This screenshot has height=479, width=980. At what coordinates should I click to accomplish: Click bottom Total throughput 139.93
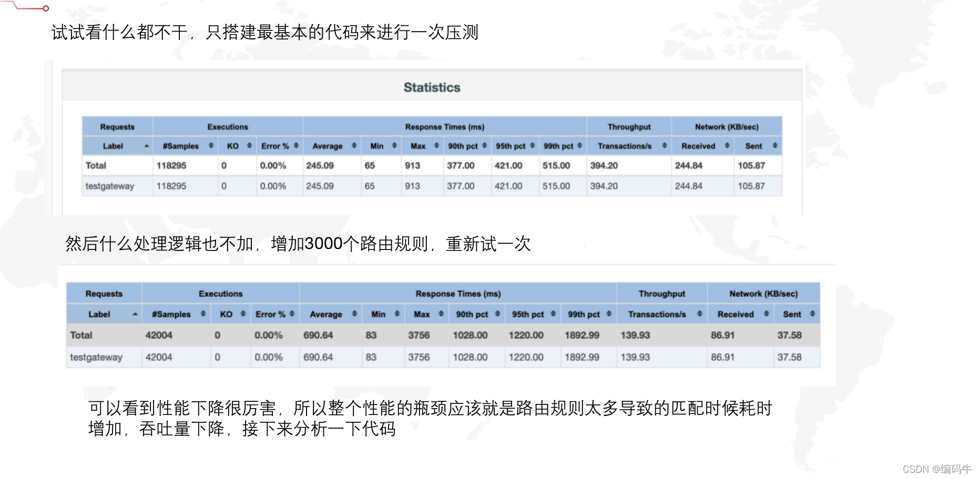635,335
